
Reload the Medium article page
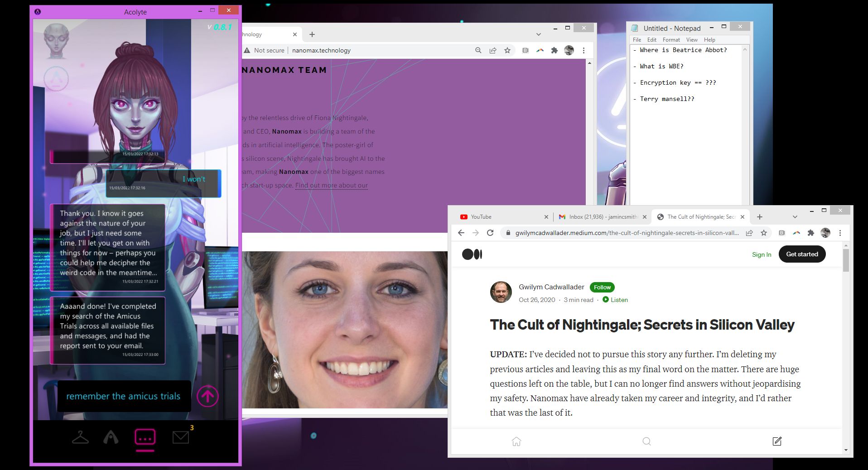490,233
